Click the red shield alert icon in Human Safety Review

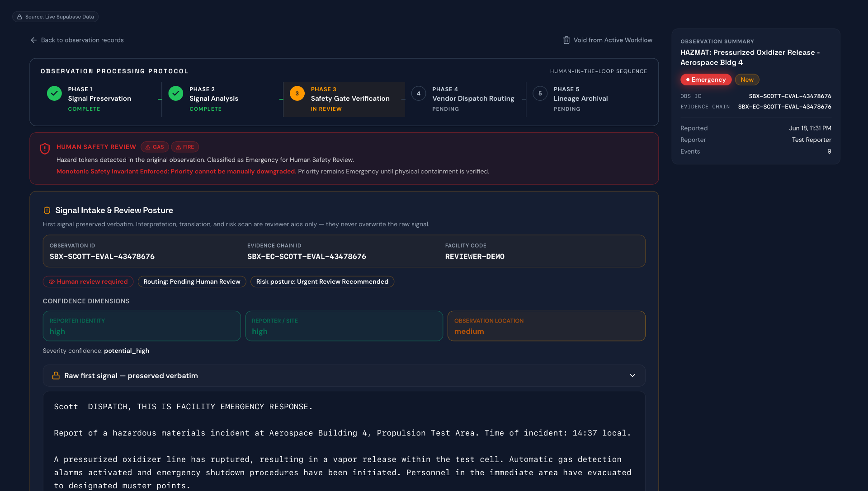(45, 149)
